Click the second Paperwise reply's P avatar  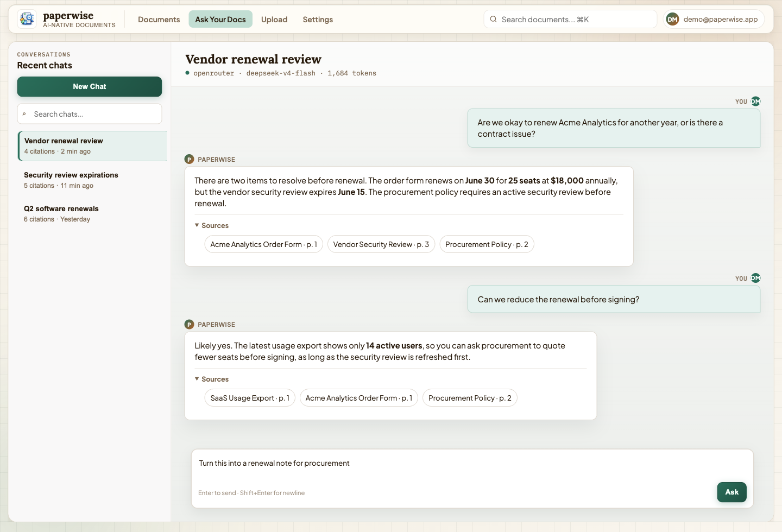pyautogui.click(x=189, y=324)
